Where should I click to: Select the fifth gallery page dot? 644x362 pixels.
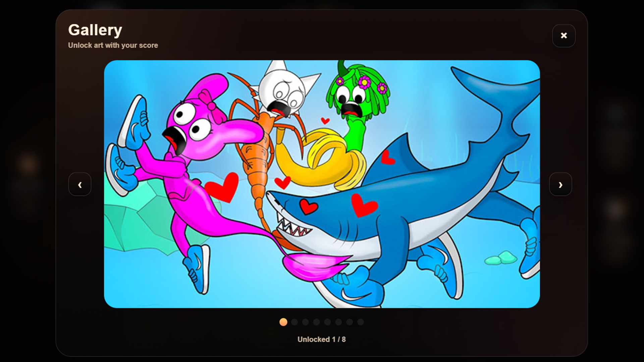click(x=327, y=322)
